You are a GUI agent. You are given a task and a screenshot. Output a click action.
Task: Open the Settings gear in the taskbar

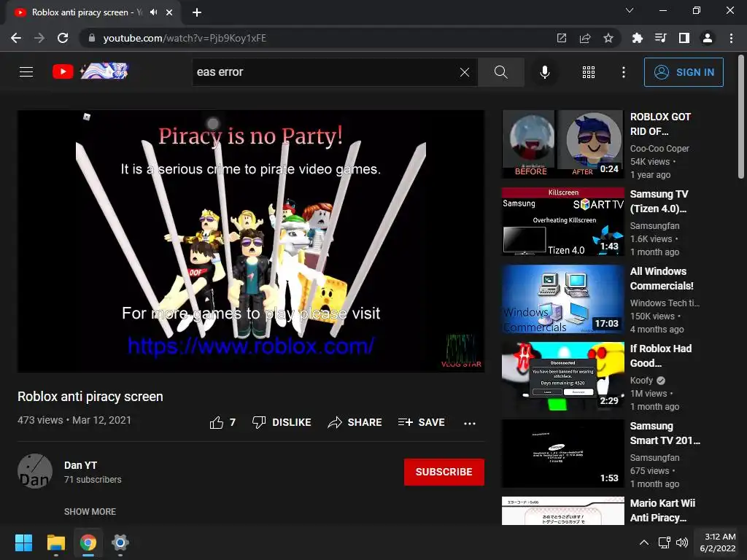[120, 542]
